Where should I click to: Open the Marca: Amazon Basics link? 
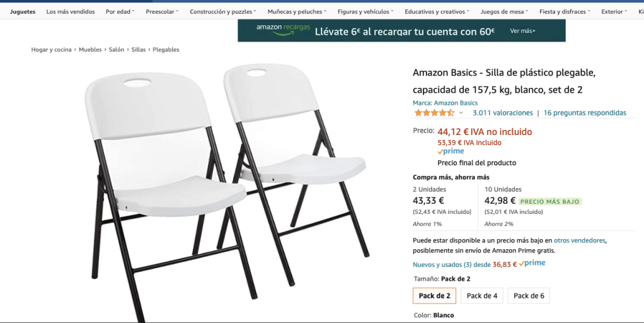[445, 103]
